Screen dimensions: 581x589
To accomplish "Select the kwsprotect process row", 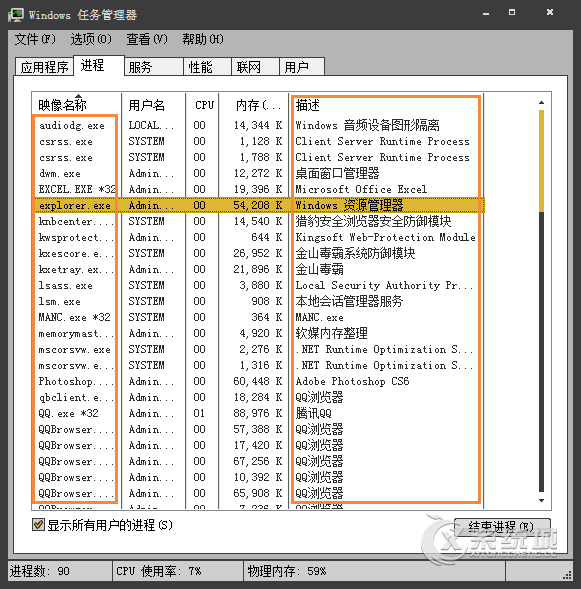I will (258, 237).
